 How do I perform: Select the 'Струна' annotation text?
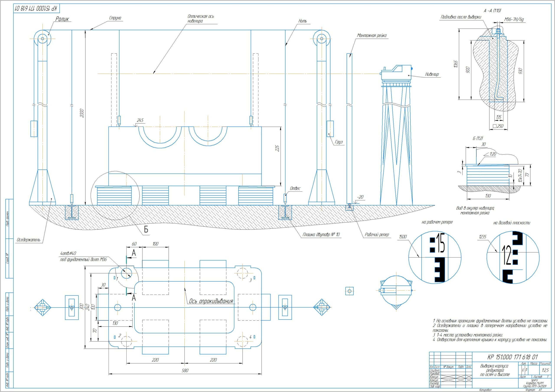pos(115,18)
